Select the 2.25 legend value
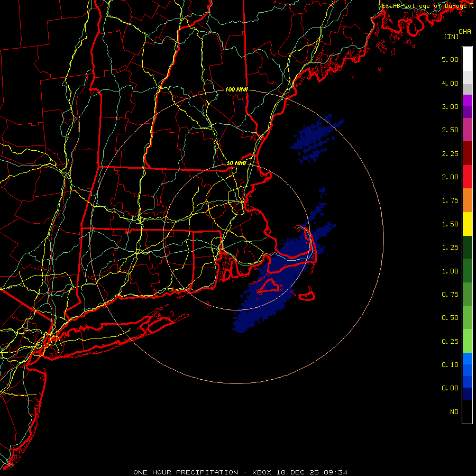 (450, 153)
